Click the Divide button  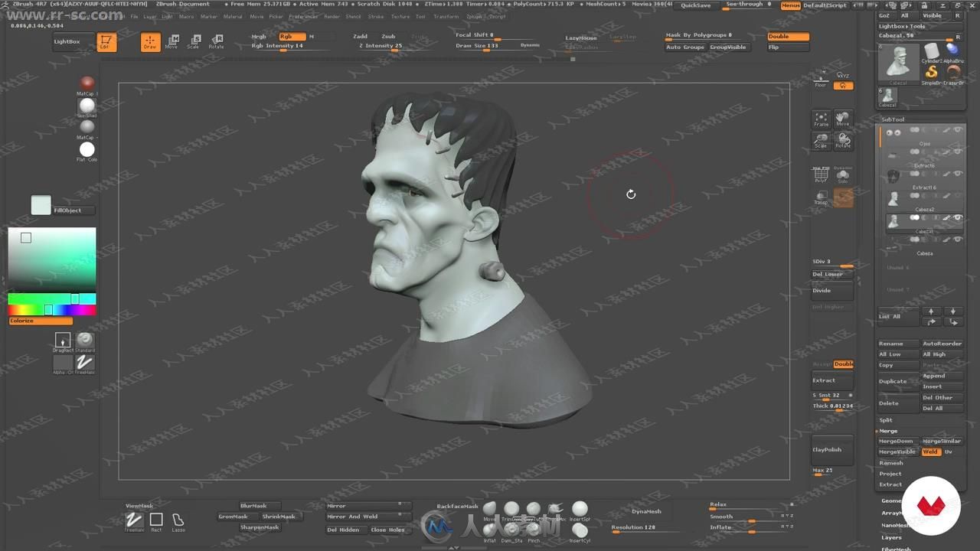click(x=832, y=291)
